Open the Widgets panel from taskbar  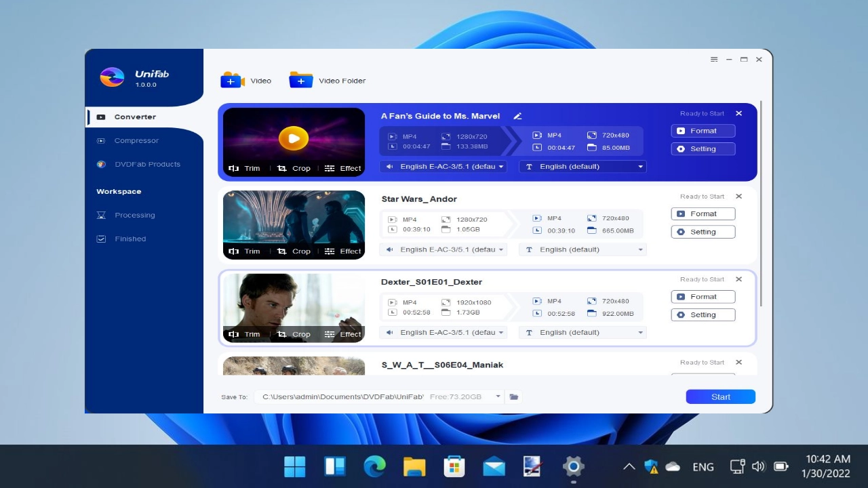point(335,466)
